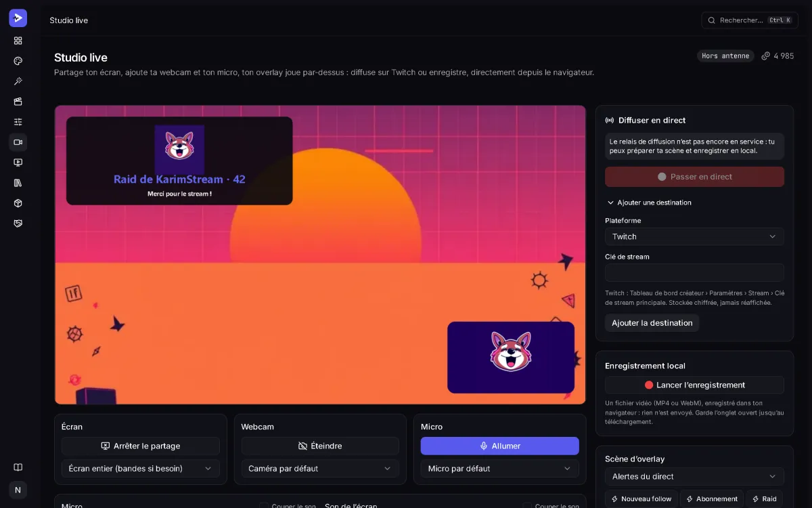Click the Studio live breadcrumb in top bar
812x508 pixels.
pyautogui.click(x=69, y=20)
